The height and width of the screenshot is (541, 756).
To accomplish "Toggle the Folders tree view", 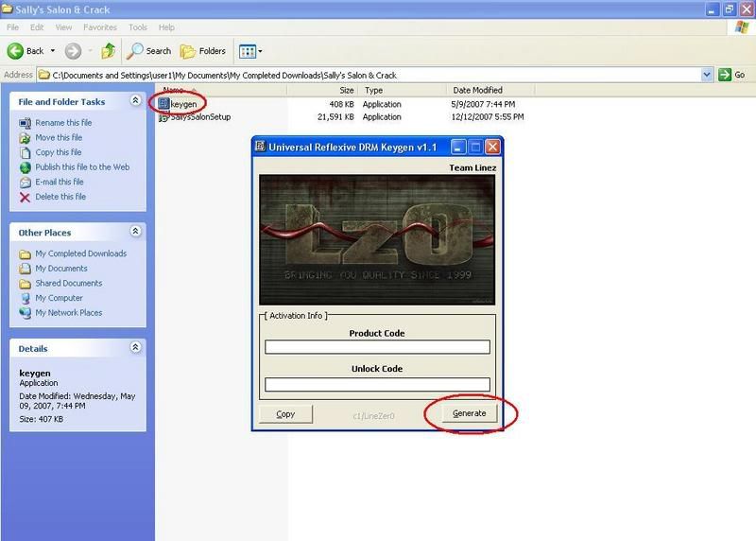I will coord(203,51).
